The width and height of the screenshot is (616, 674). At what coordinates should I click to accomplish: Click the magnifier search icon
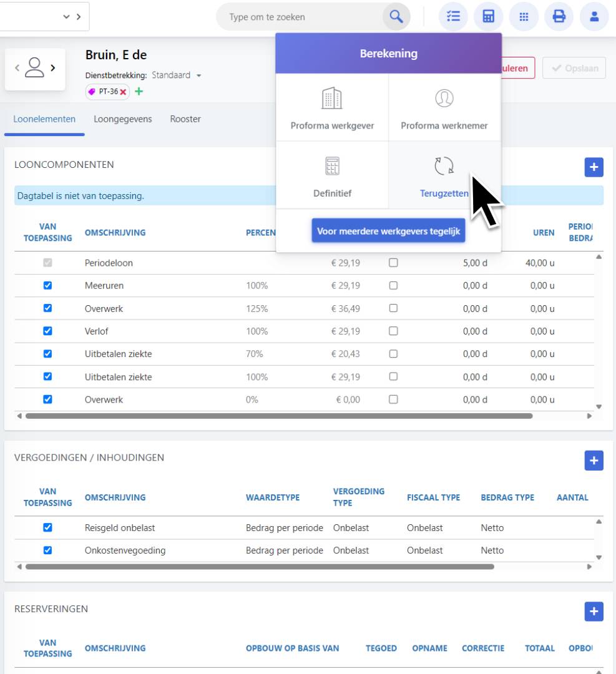396,17
